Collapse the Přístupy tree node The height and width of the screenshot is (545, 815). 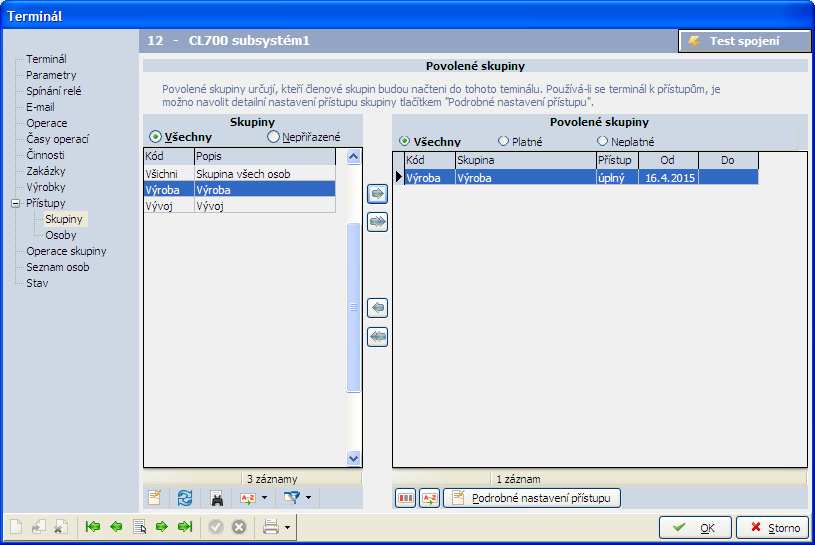[x=16, y=203]
